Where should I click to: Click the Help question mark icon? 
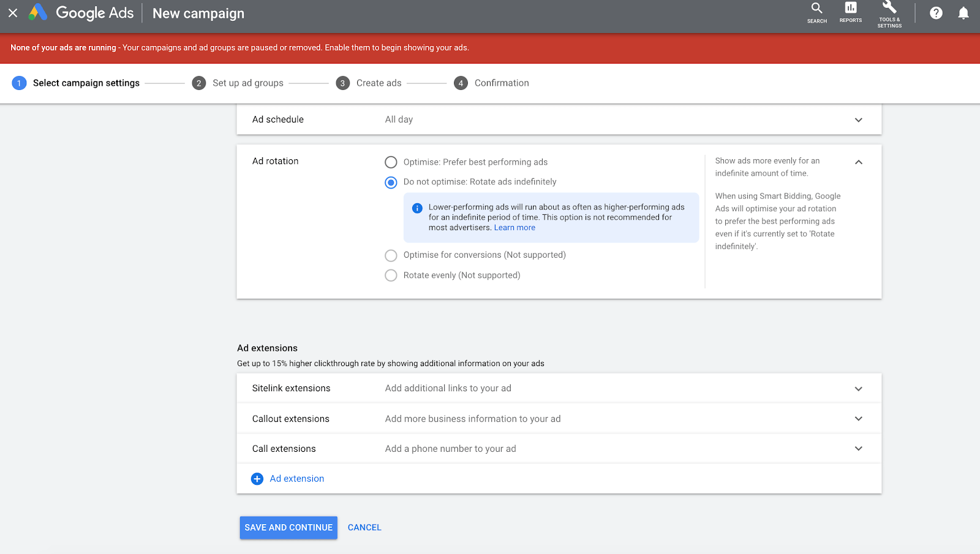pyautogui.click(x=935, y=13)
